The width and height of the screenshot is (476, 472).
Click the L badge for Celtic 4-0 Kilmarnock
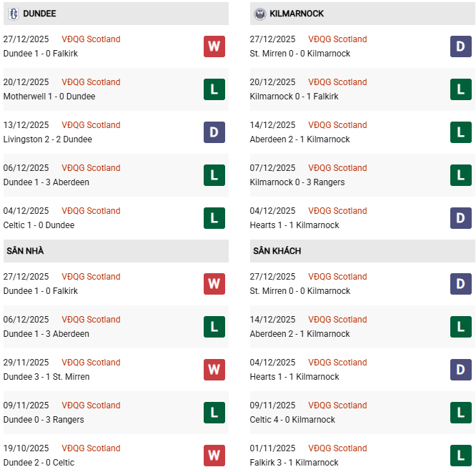pyautogui.click(x=461, y=413)
